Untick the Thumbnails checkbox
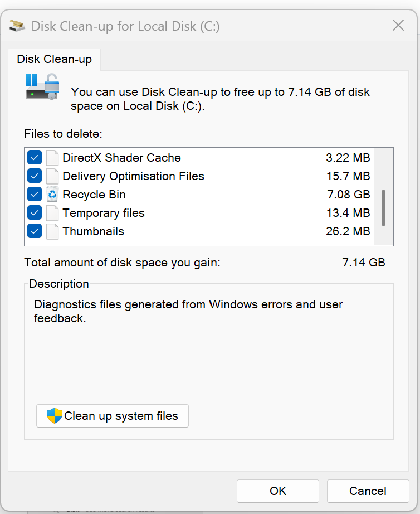 [35, 231]
